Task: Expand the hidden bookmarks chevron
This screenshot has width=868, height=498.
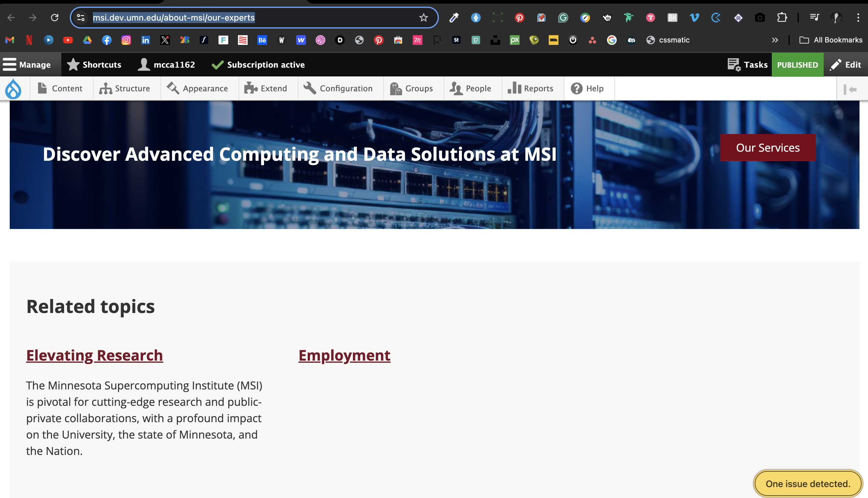Action: [x=775, y=40]
